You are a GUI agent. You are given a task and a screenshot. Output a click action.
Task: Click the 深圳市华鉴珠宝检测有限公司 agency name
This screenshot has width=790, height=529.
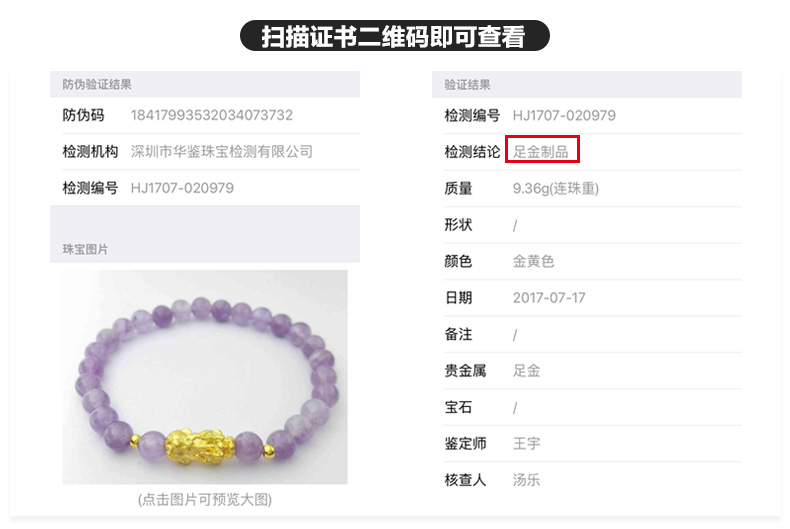click(x=222, y=151)
